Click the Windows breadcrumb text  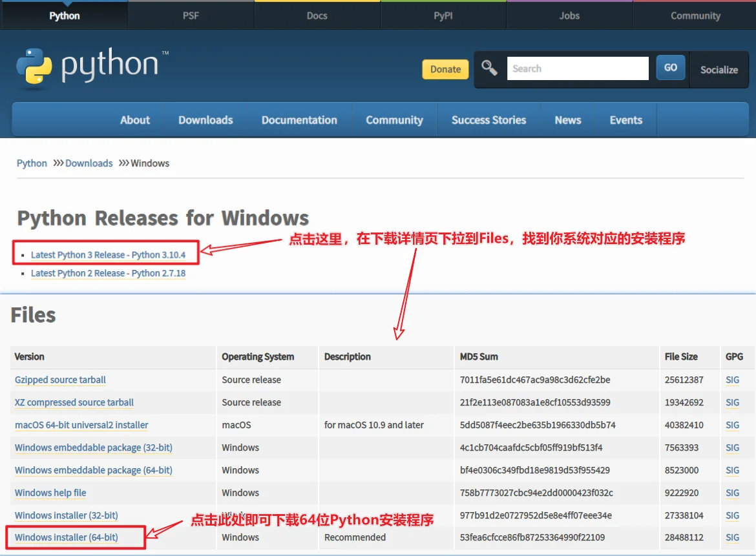pyautogui.click(x=150, y=163)
